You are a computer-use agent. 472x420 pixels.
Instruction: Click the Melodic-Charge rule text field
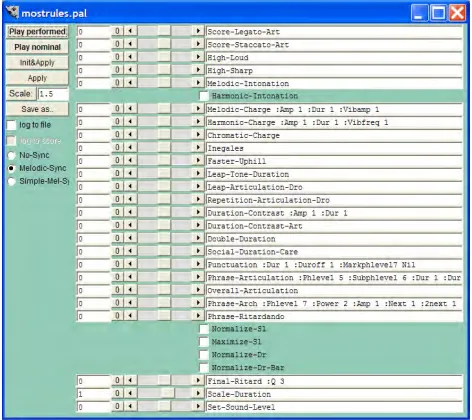click(x=334, y=109)
